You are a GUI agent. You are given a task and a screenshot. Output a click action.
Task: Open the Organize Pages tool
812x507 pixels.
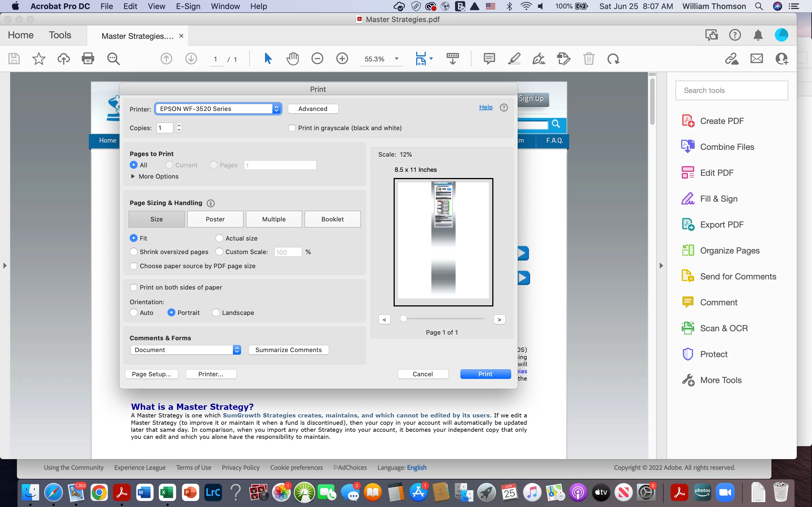click(x=729, y=250)
